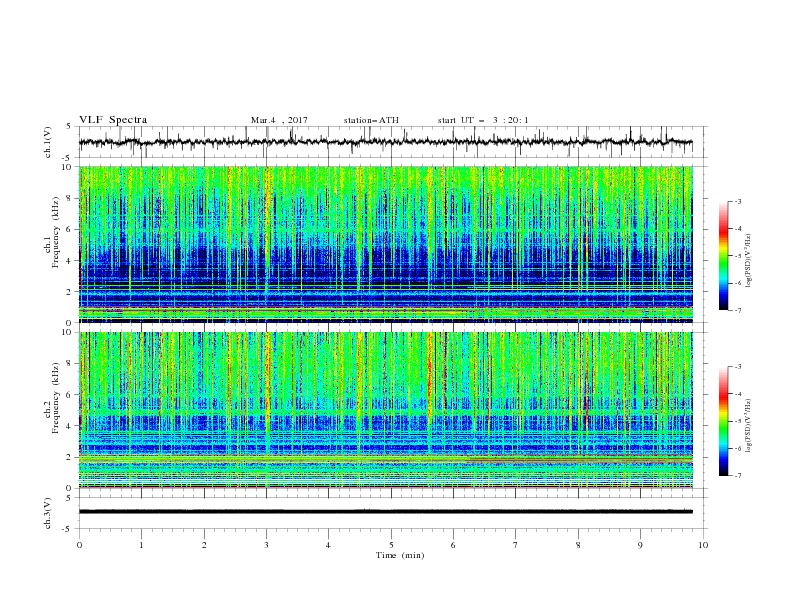Click the ch.2 color bar "log(PSD)(V²/Hz)" label

(x=749, y=426)
